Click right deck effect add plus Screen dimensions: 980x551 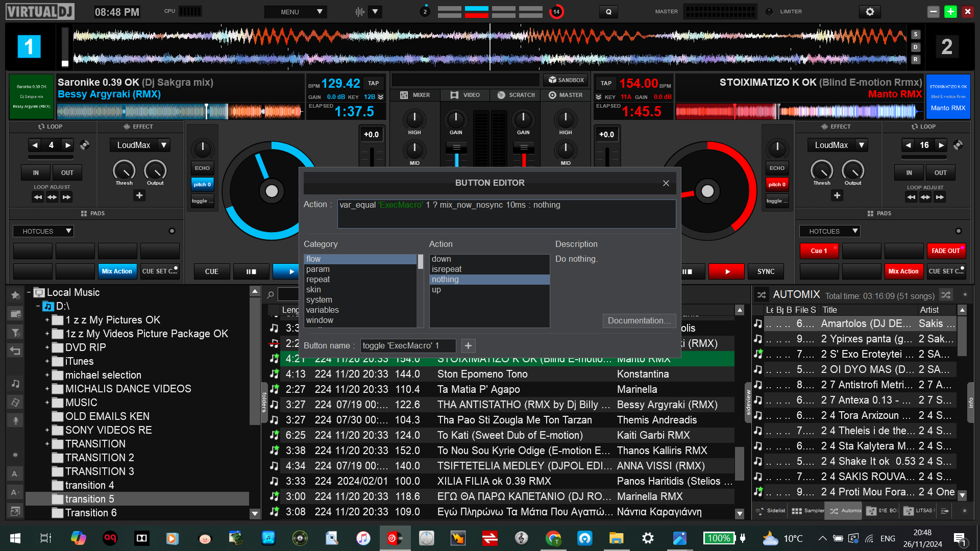pos(837,195)
